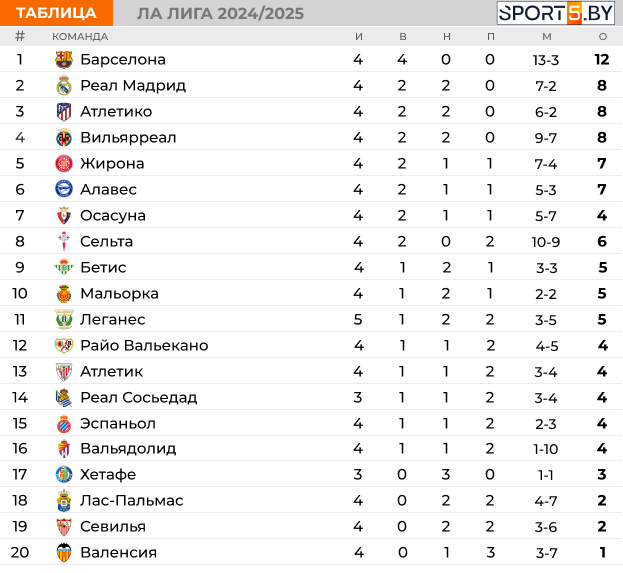Screen dimensions: 623x573
Task: Click the КОМАНДА column header
Action: click(80, 37)
